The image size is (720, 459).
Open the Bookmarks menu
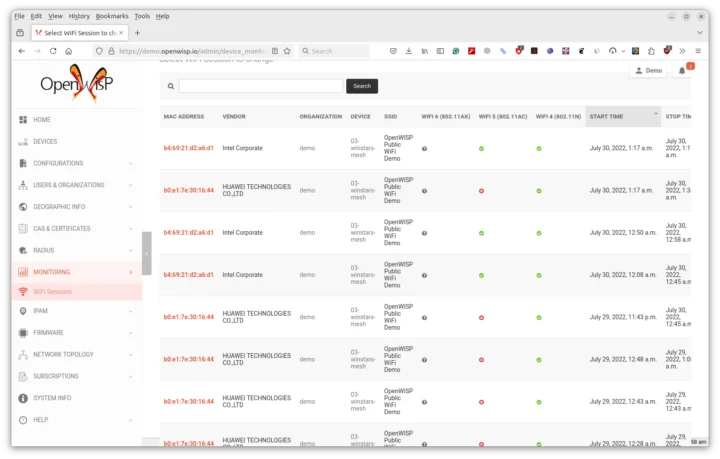[x=112, y=16]
